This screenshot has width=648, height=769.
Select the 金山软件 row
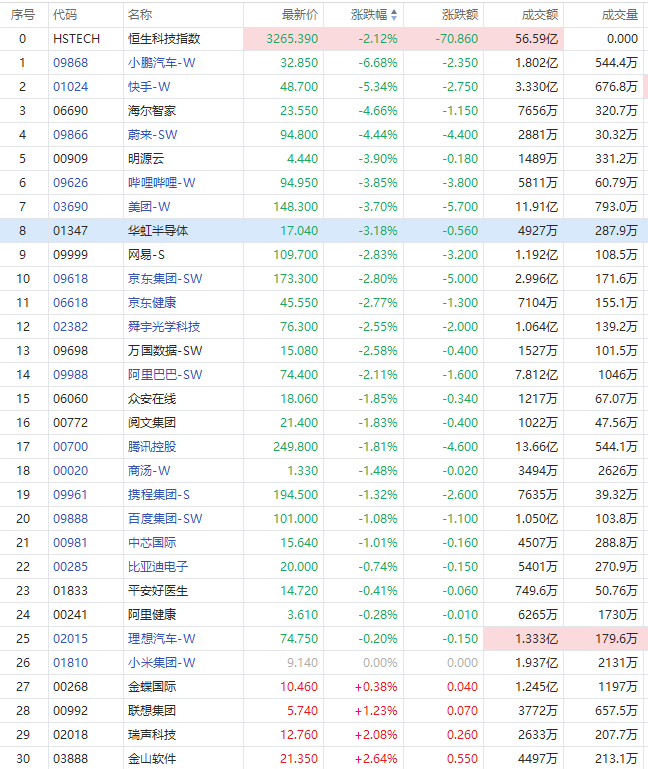pos(324,758)
